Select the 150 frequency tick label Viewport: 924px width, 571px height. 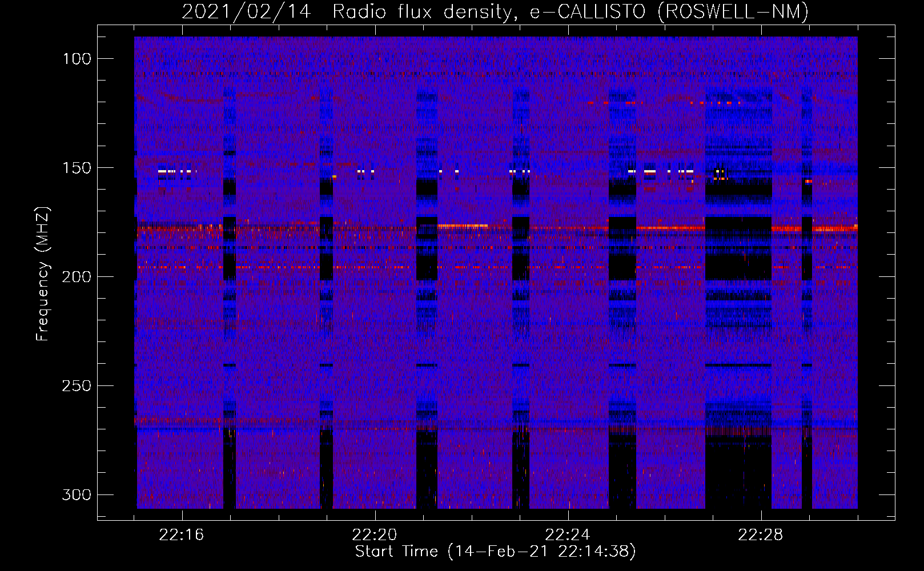pyautogui.click(x=77, y=168)
